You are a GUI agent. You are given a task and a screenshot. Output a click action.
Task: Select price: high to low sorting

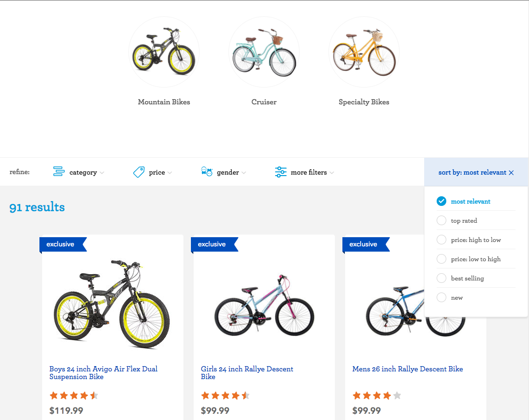pyautogui.click(x=441, y=240)
